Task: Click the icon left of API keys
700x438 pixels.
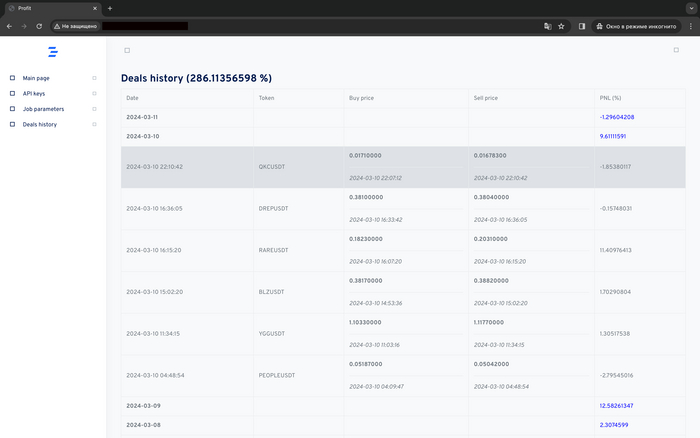Action: tap(12, 93)
